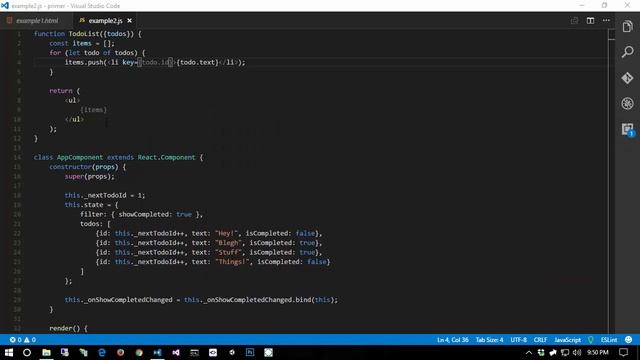The width and height of the screenshot is (640, 360).
Task: Click the '"Blegh"' string literal
Action: click(x=228, y=242)
